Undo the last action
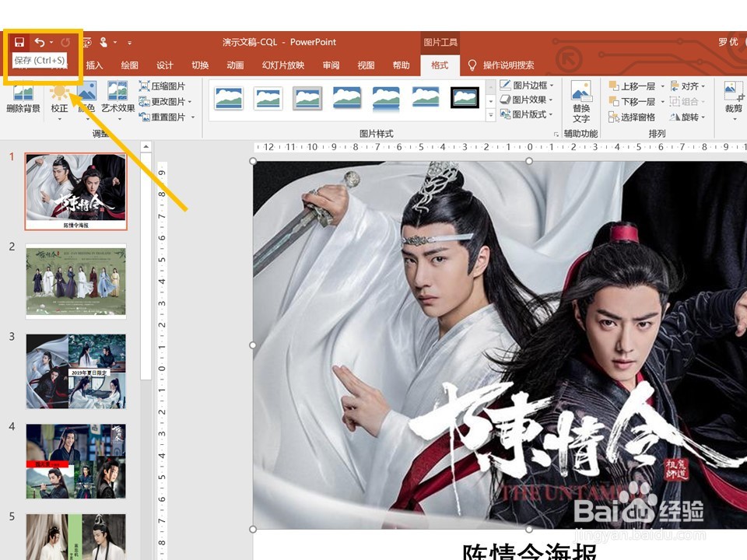Viewport: 747px width, 560px height. click(40, 42)
